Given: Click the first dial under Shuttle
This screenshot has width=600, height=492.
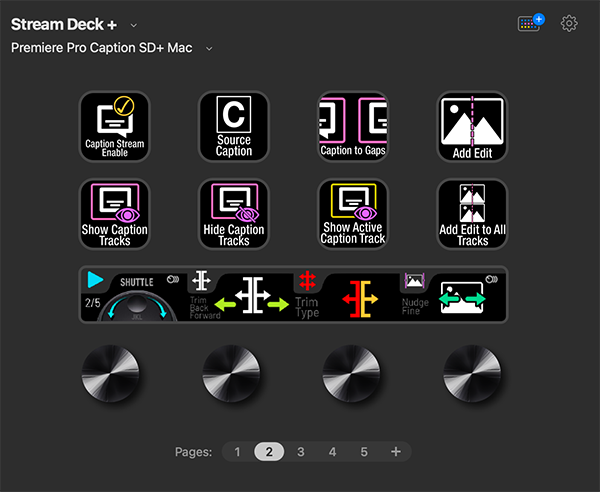Looking at the screenshot, I should [x=111, y=373].
